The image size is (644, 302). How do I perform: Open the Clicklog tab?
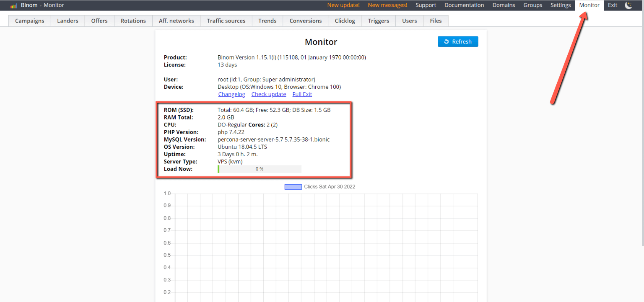click(345, 21)
